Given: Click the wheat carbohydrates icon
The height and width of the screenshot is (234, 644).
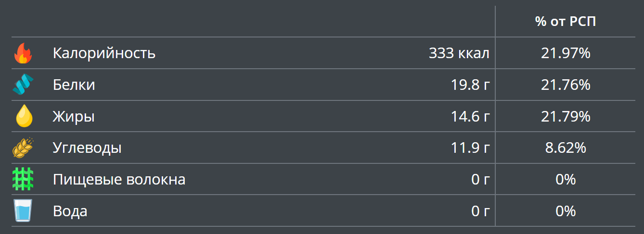Looking at the screenshot, I should pyautogui.click(x=23, y=148).
